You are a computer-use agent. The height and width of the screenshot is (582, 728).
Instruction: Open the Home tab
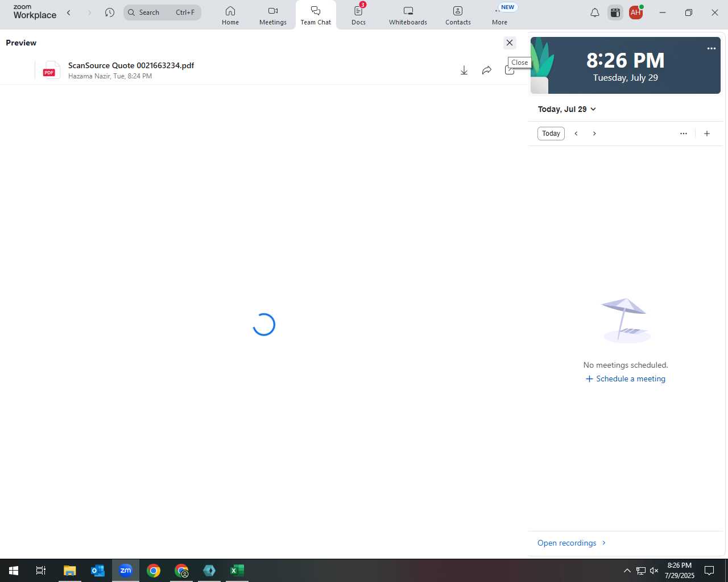point(230,15)
